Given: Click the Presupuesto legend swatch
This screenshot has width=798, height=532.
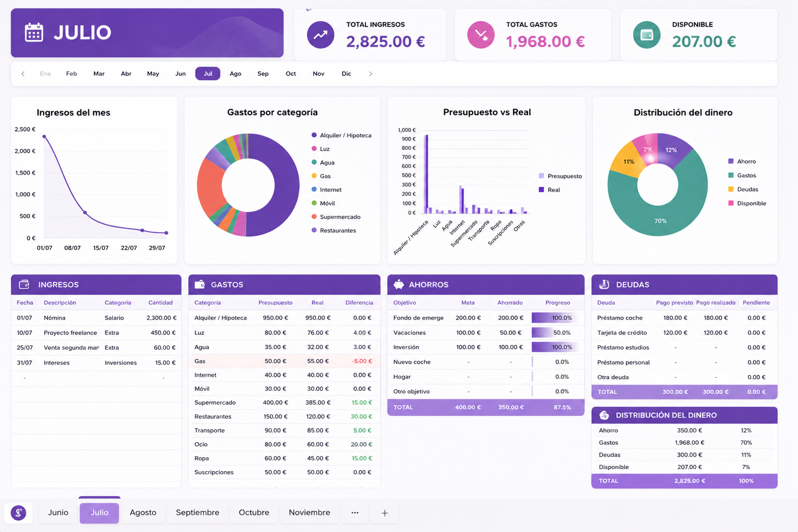Looking at the screenshot, I should point(541,176).
